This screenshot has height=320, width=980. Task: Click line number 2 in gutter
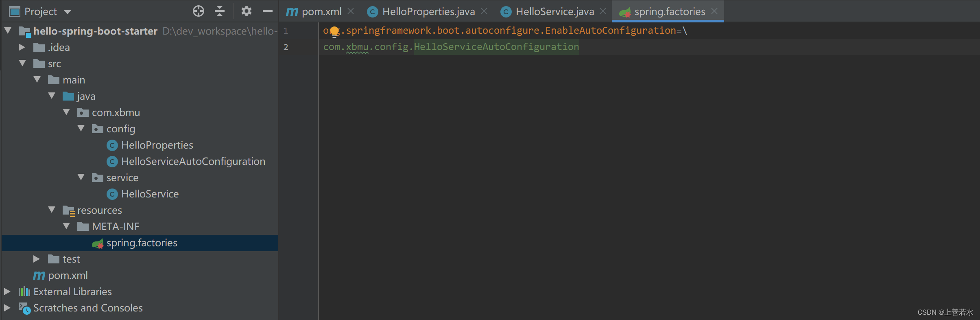[x=286, y=47]
